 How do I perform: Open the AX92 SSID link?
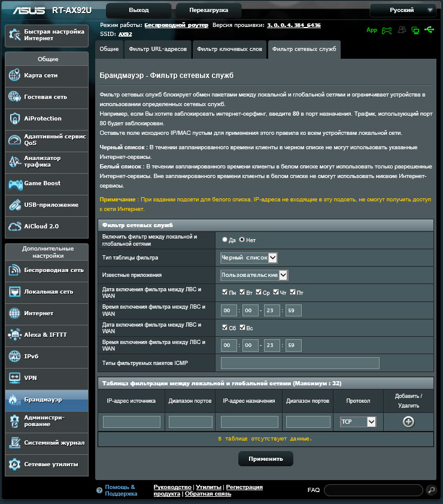click(x=125, y=34)
